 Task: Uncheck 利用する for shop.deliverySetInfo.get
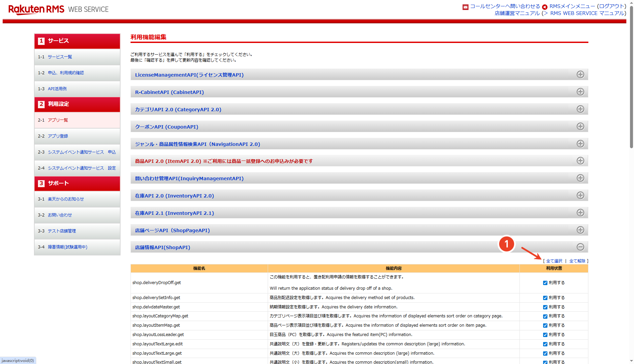[545, 298]
